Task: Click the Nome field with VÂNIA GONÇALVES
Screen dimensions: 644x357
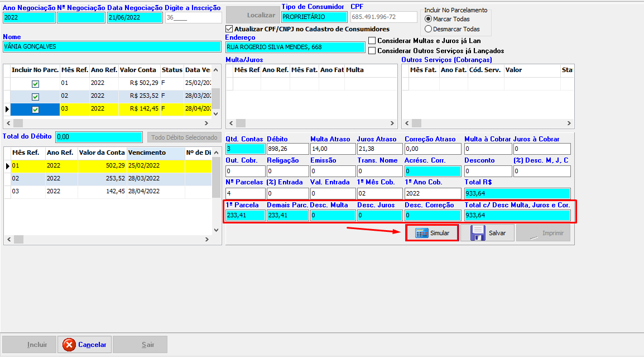Action: pyautogui.click(x=112, y=47)
